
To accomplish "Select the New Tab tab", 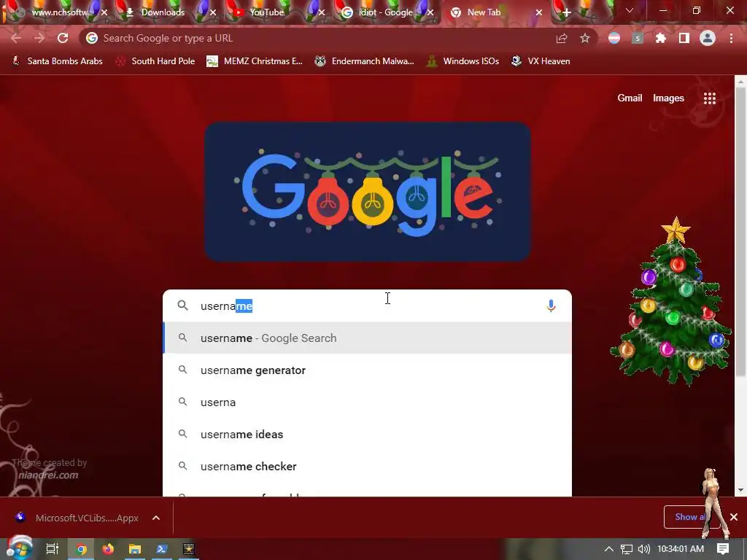I will pyautogui.click(x=484, y=13).
